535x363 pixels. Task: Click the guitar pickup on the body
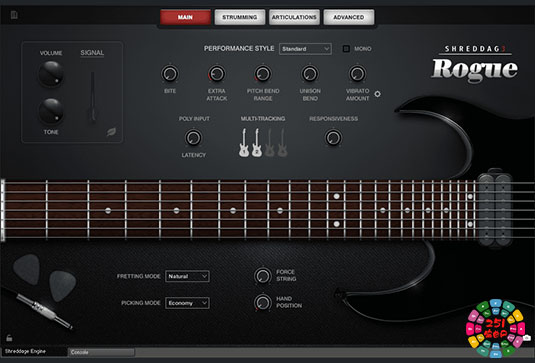click(x=495, y=209)
